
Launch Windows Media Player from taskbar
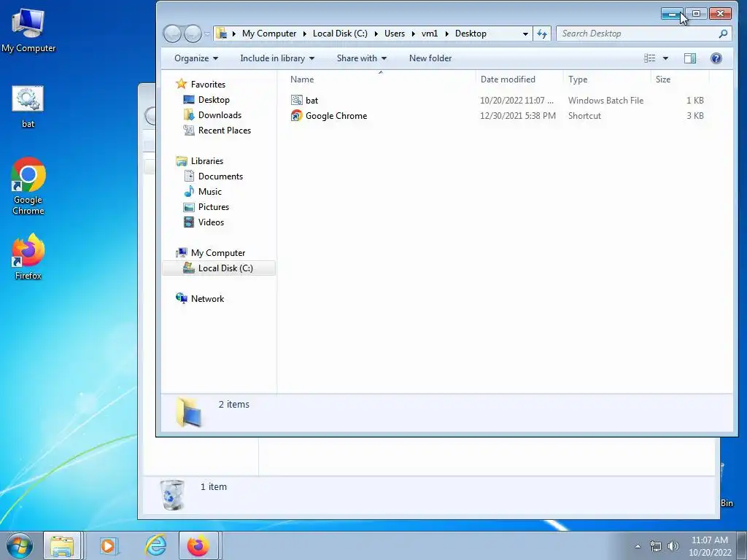click(x=108, y=545)
